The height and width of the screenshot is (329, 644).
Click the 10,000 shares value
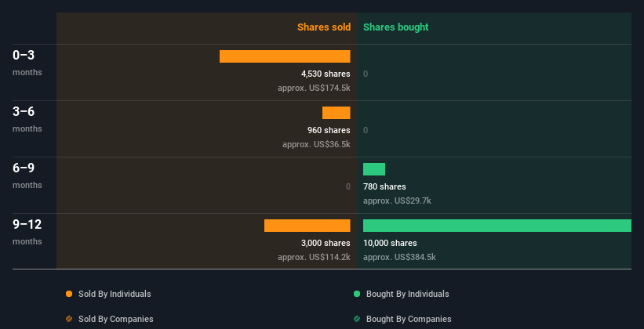390,243
